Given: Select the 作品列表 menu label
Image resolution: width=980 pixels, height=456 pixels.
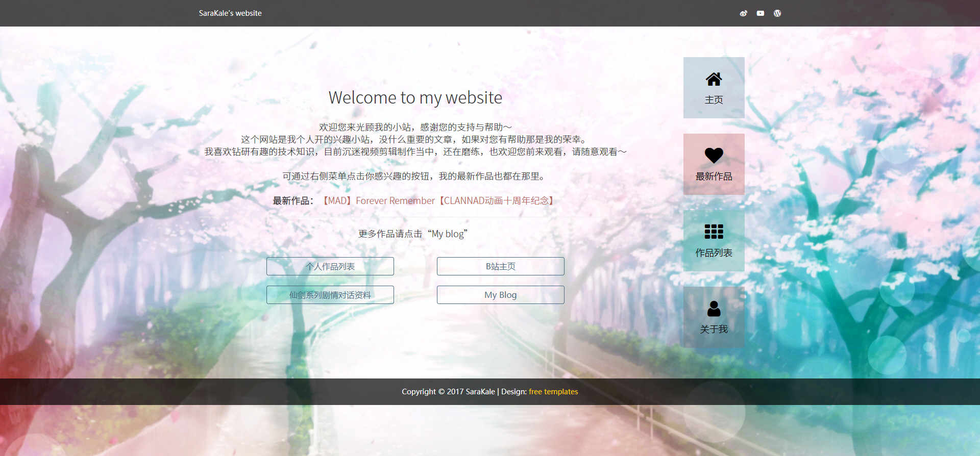Looking at the screenshot, I should click(714, 253).
